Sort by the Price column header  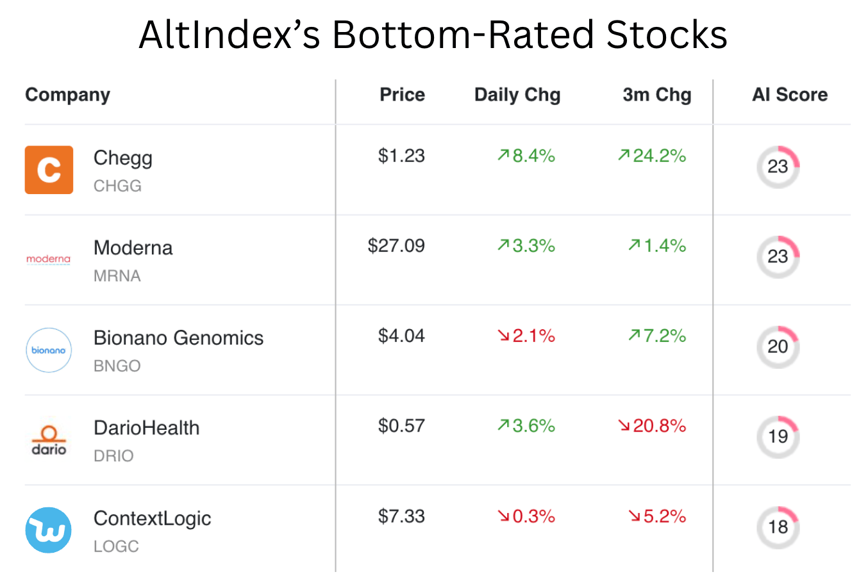402,95
